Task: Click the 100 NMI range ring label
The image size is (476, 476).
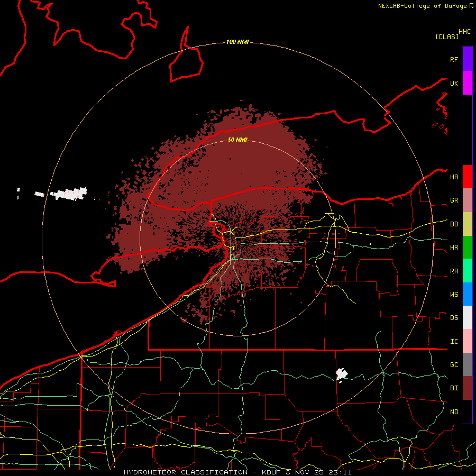Action: [237, 42]
